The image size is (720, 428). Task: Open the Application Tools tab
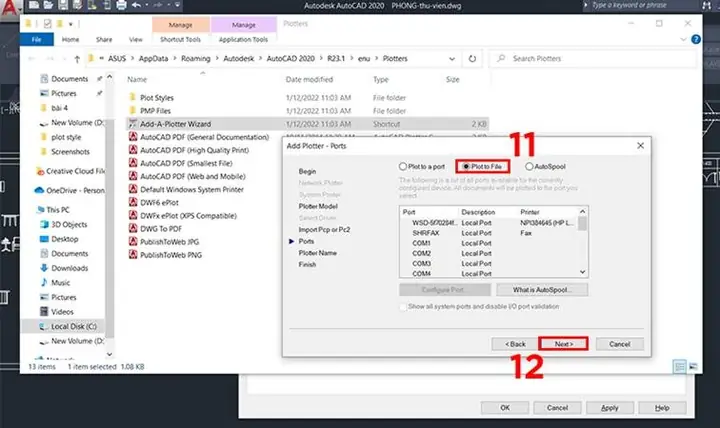point(243,39)
